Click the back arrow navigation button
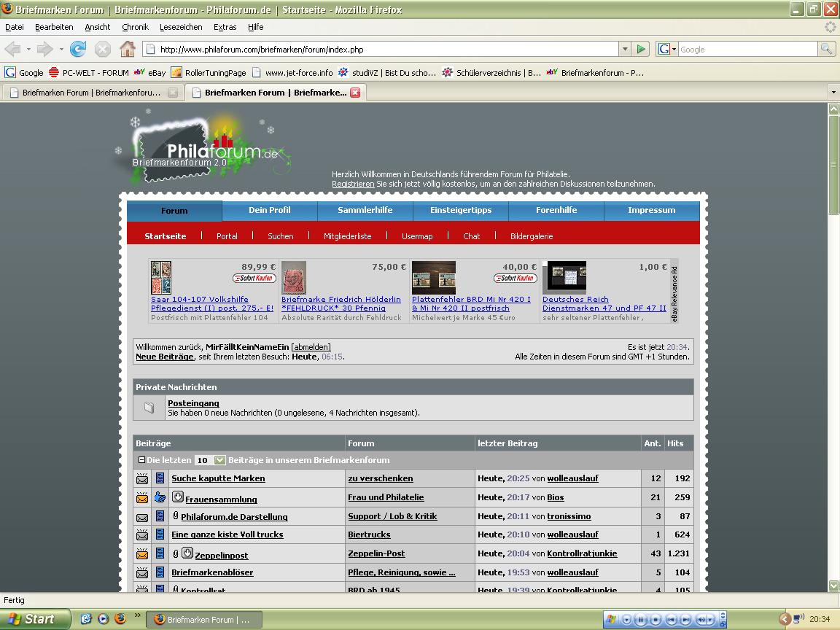 [x=13, y=49]
